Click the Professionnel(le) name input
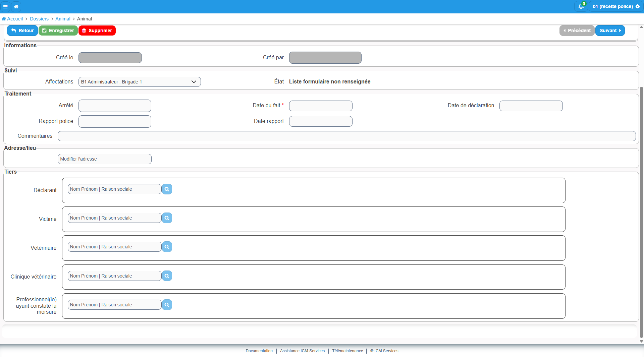This screenshot has width=644, height=362. pyautogui.click(x=115, y=305)
